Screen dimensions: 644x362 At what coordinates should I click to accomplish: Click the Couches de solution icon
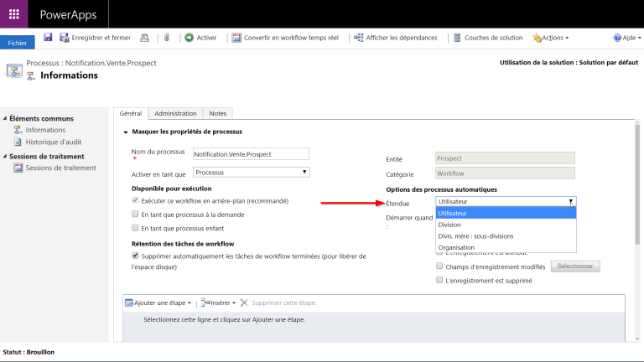(457, 38)
